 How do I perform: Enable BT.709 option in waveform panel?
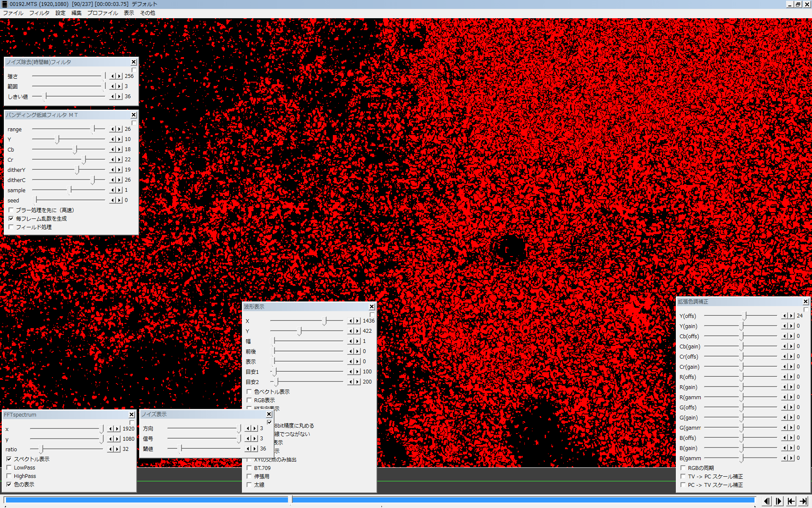249,468
